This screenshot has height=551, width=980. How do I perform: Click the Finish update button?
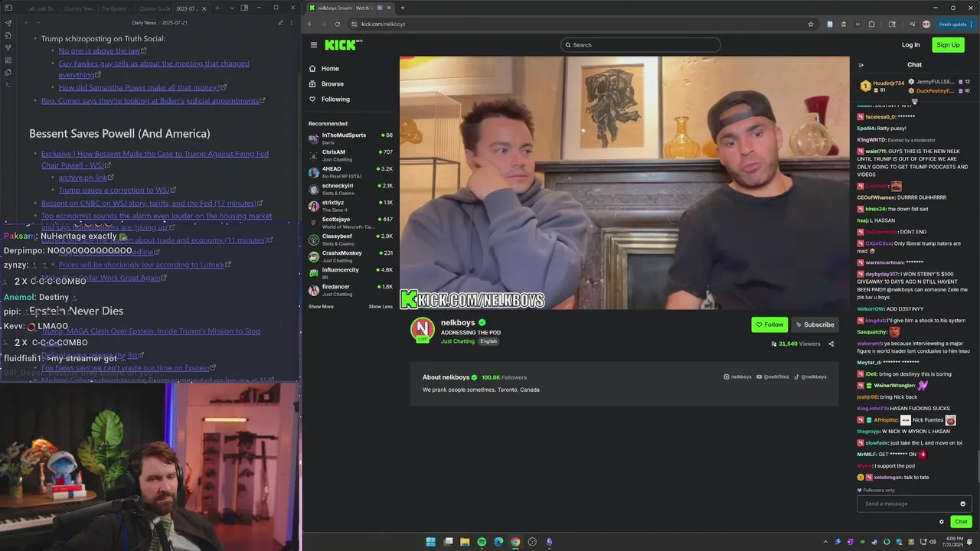(955, 24)
